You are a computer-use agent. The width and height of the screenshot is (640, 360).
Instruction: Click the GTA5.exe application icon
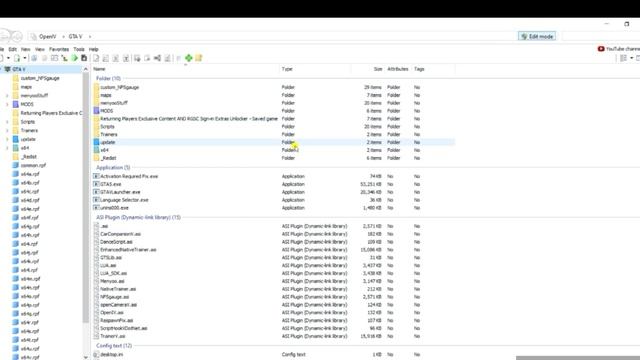(96, 184)
